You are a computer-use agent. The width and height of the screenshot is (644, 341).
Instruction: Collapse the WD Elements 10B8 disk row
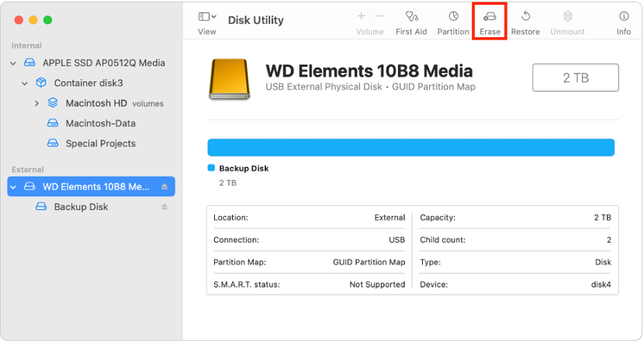coord(13,187)
